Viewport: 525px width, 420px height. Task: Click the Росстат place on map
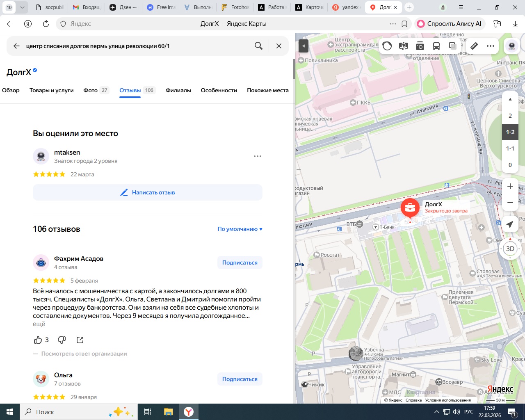[327, 255]
